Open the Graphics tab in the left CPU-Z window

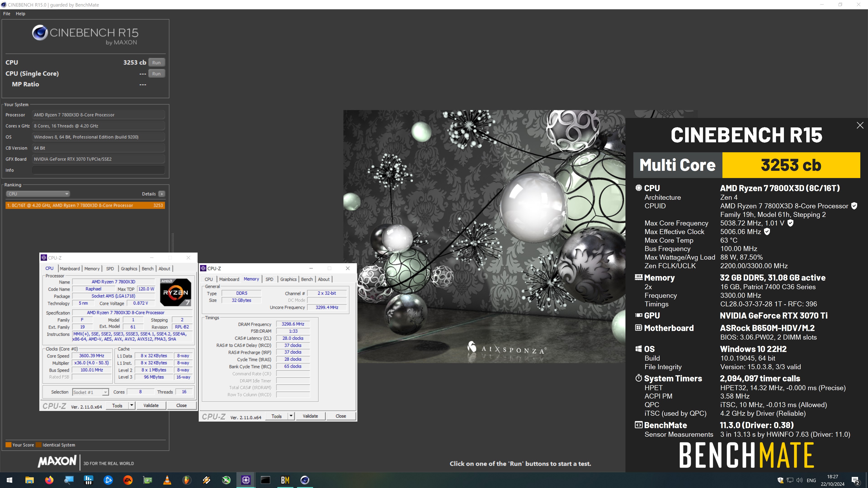click(x=129, y=268)
